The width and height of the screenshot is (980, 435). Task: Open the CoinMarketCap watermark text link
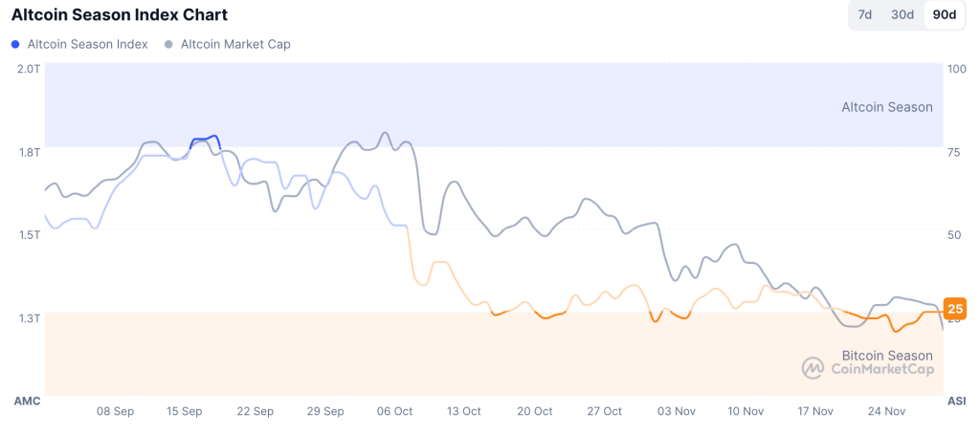tap(881, 369)
